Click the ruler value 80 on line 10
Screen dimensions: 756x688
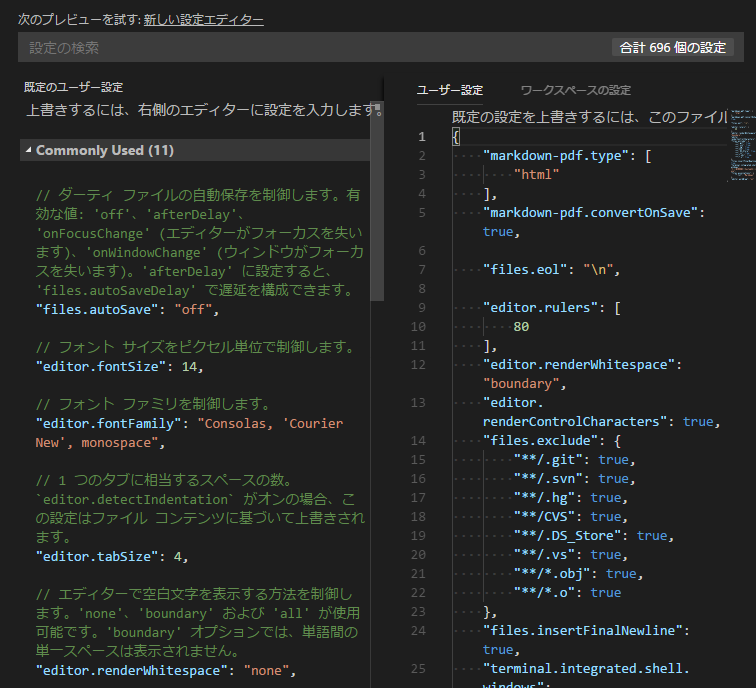521,326
